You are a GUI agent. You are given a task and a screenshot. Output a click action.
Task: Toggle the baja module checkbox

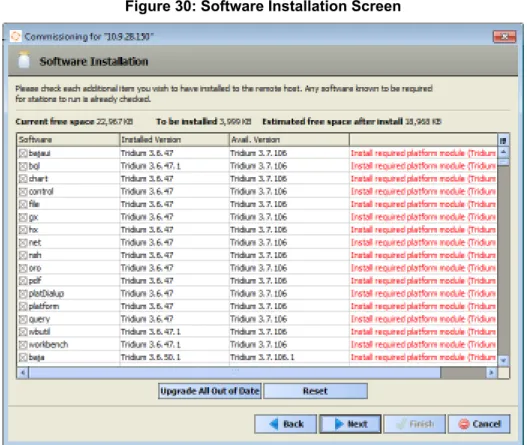(x=23, y=358)
